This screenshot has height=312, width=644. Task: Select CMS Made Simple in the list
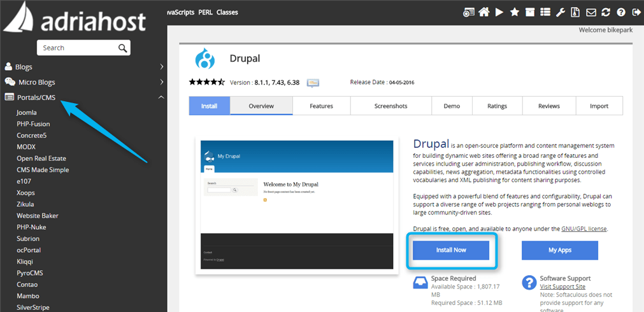pos(43,170)
